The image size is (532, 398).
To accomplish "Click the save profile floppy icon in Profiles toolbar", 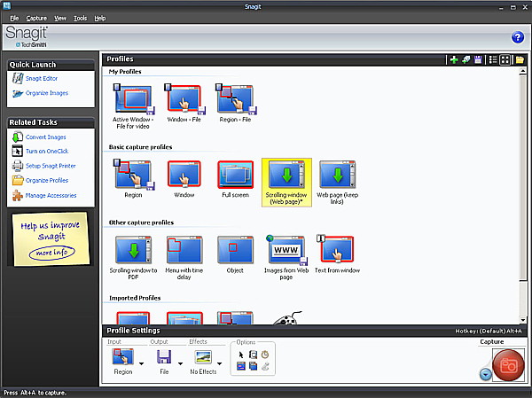I will pyautogui.click(x=478, y=60).
